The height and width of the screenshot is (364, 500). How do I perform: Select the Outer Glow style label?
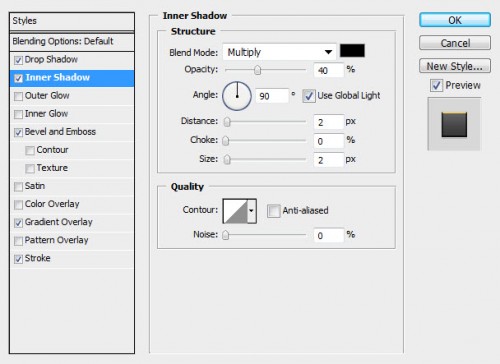47,95
